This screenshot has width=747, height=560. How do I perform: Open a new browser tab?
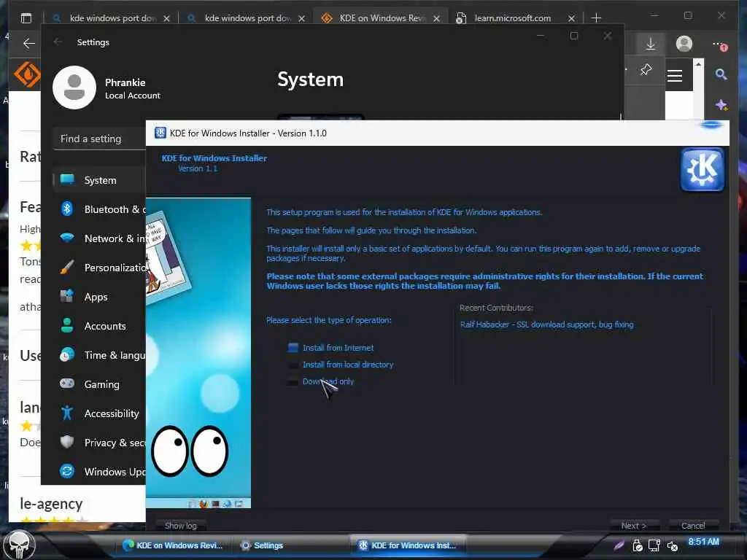(596, 18)
